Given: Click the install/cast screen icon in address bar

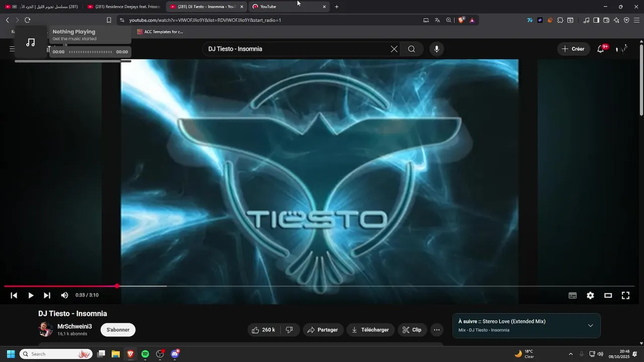Looking at the screenshot, I should [x=426, y=20].
